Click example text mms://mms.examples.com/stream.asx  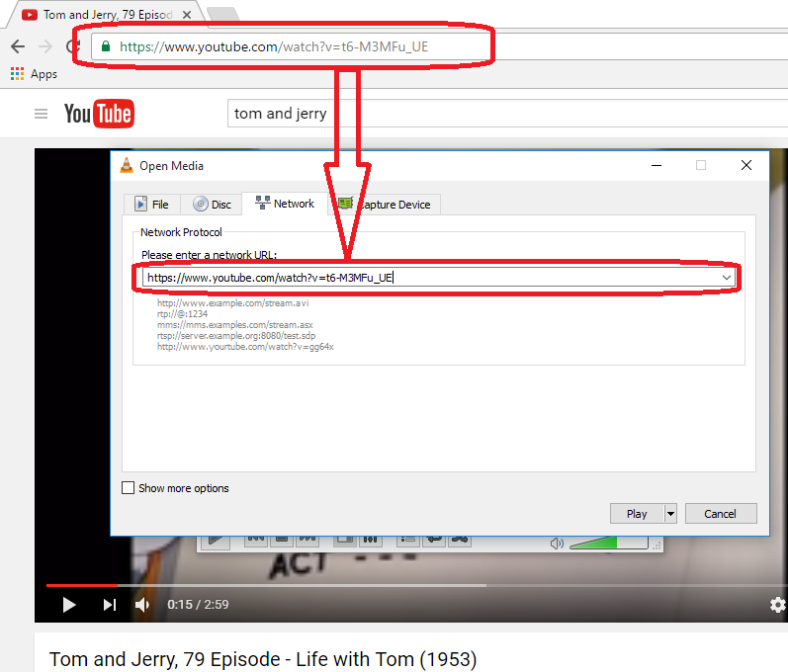click(x=234, y=325)
